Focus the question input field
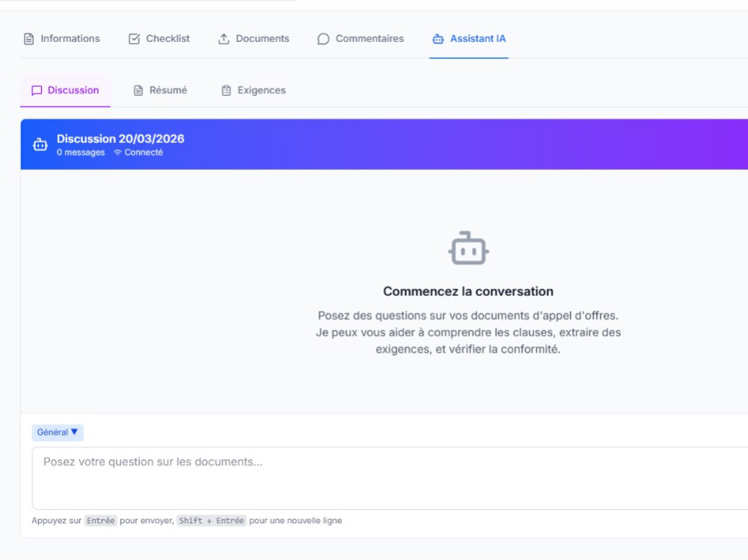 point(390,478)
